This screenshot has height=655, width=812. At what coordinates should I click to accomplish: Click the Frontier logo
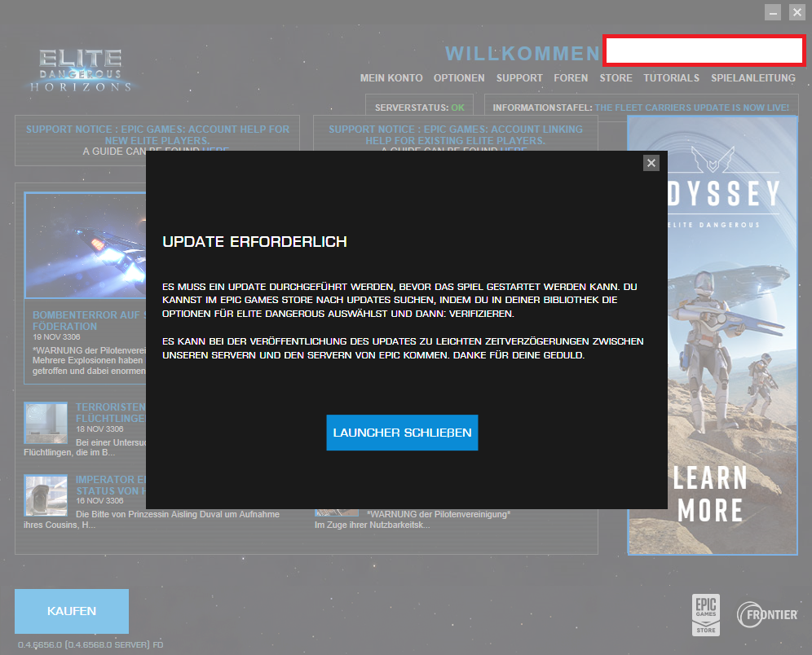pyautogui.click(x=767, y=614)
